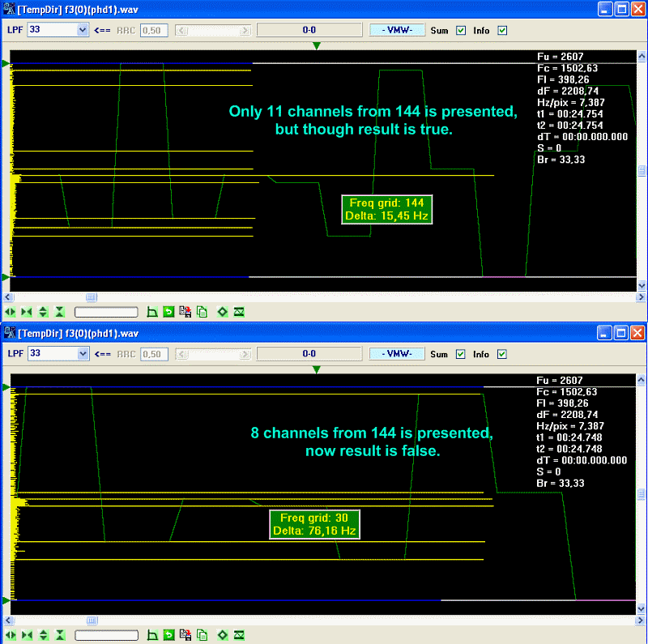Click vertical expand icon in top window toolbar

(43, 312)
